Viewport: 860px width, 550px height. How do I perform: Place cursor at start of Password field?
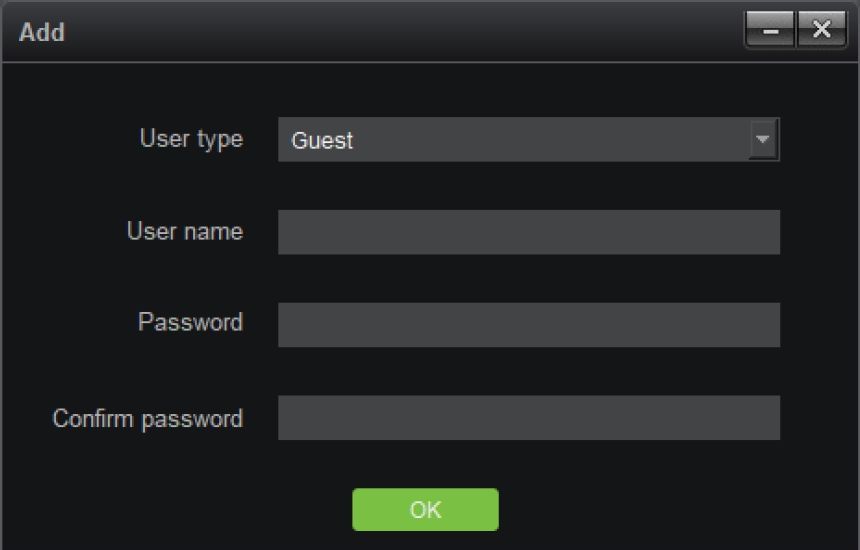(x=286, y=325)
